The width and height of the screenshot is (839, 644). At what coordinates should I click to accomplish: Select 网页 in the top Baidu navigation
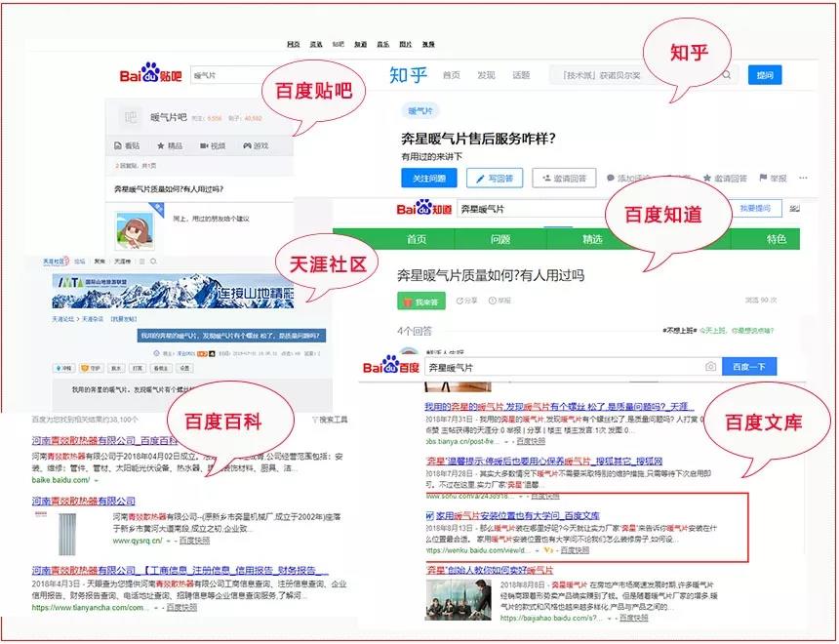[x=294, y=45]
